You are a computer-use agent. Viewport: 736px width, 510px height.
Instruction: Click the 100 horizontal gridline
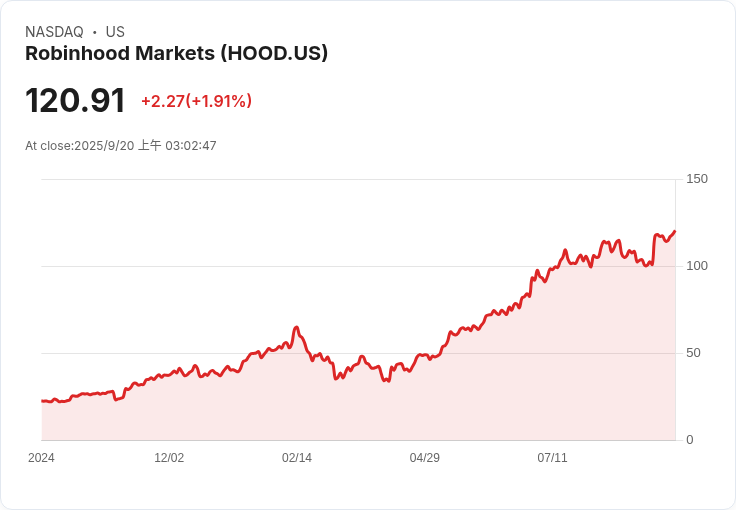pyautogui.click(x=359, y=266)
